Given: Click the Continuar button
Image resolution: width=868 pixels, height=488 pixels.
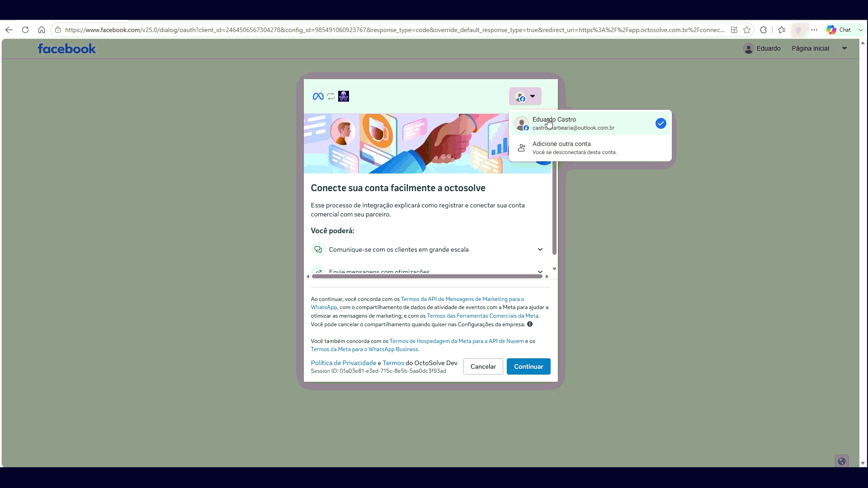Looking at the screenshot, I should pyautogui.click(x=528, y=366).
